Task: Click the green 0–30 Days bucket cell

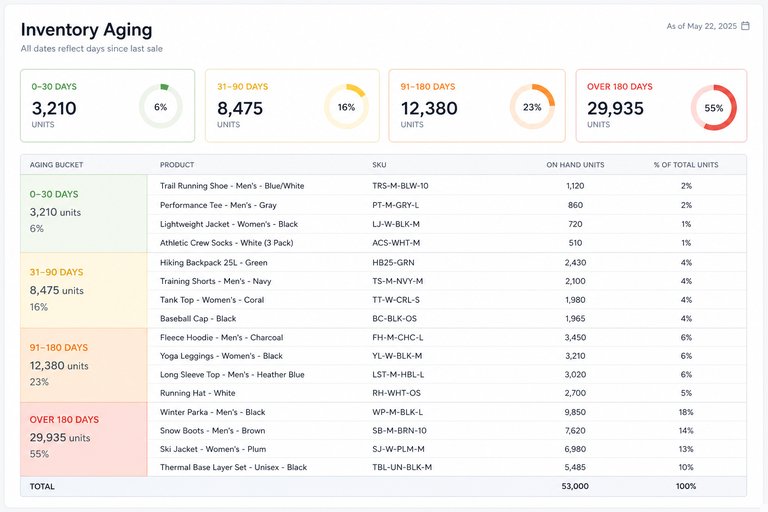Action: 84,214
